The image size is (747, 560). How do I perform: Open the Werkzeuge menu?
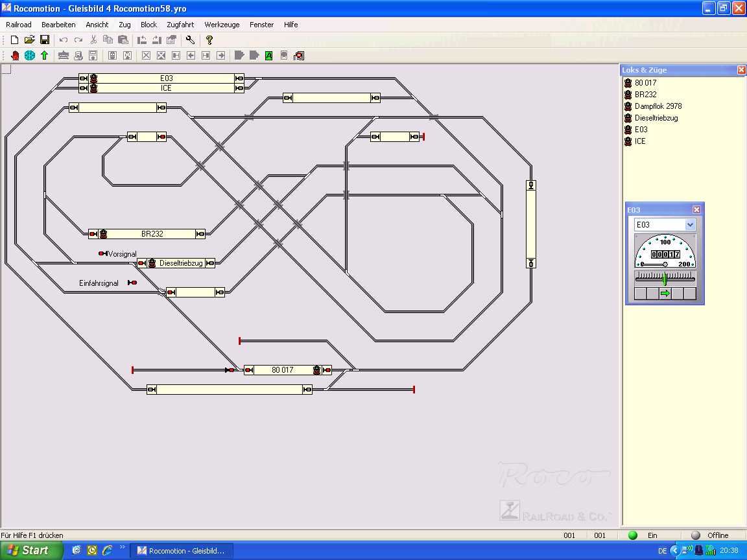coord(222,25)
